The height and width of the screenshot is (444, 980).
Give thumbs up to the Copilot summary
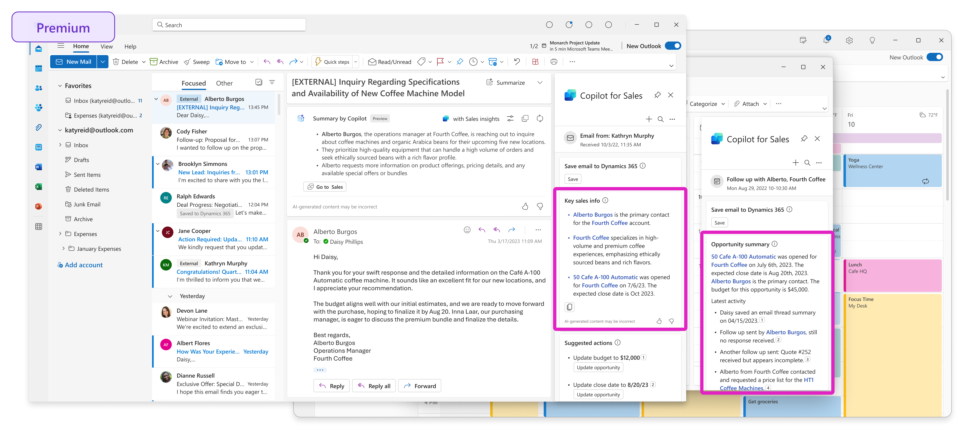click(525, 206)
